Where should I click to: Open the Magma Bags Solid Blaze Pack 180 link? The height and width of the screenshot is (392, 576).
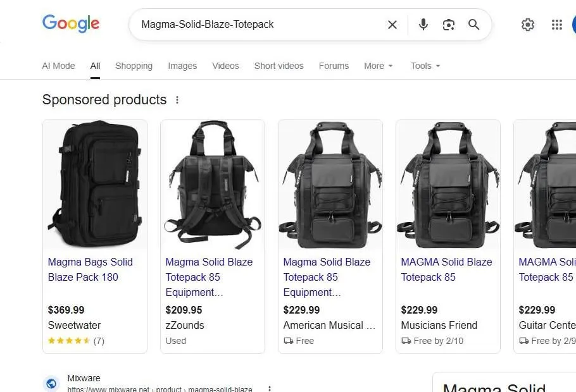click(x=90, y=269)
